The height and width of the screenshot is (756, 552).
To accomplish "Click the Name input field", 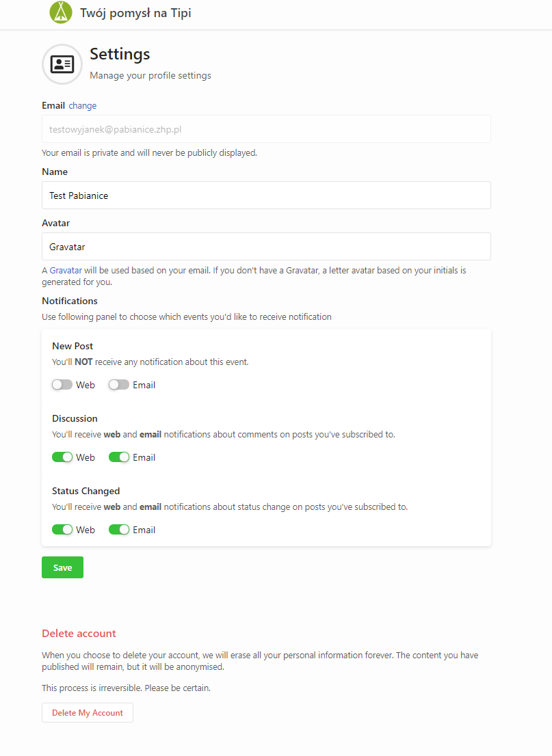I will coord(266,195).
